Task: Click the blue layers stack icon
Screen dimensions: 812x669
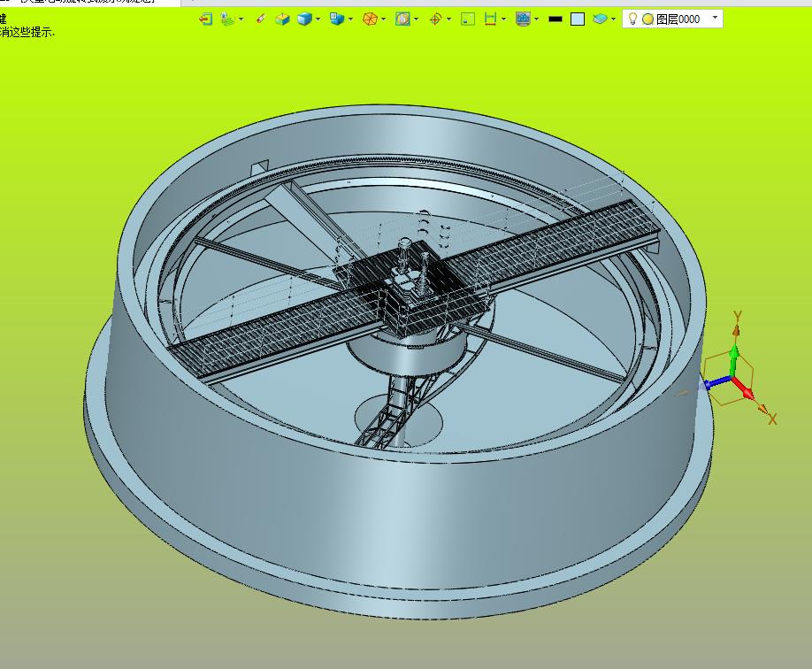Action: pos(601,19)
